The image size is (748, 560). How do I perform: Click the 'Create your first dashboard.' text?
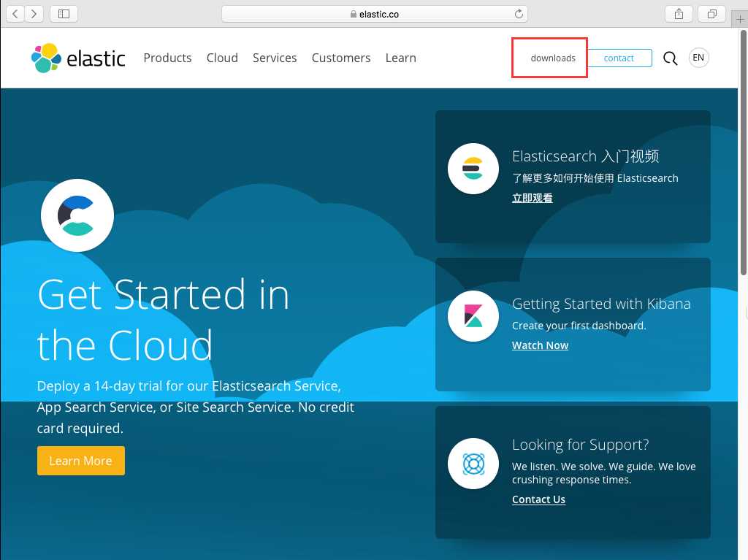pos(579,326)
